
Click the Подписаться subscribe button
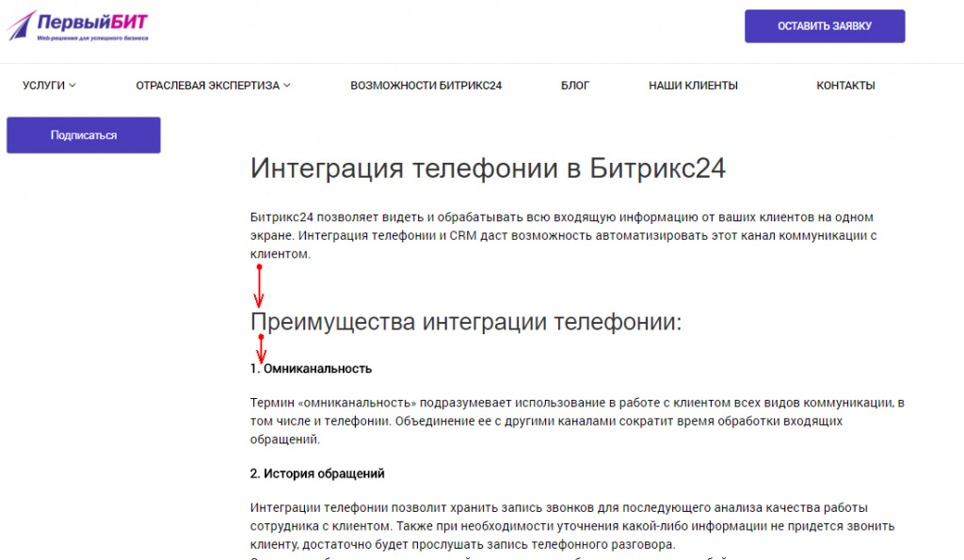[x=83, y=135]
